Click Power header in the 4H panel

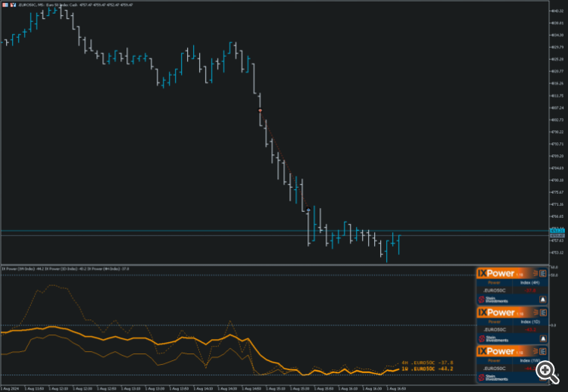click(494, 283)
